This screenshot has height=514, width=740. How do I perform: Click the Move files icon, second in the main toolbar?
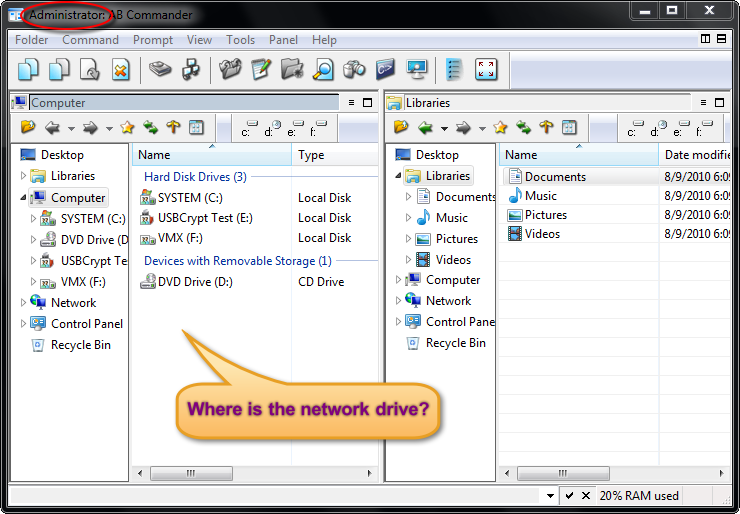coord(59,70)
